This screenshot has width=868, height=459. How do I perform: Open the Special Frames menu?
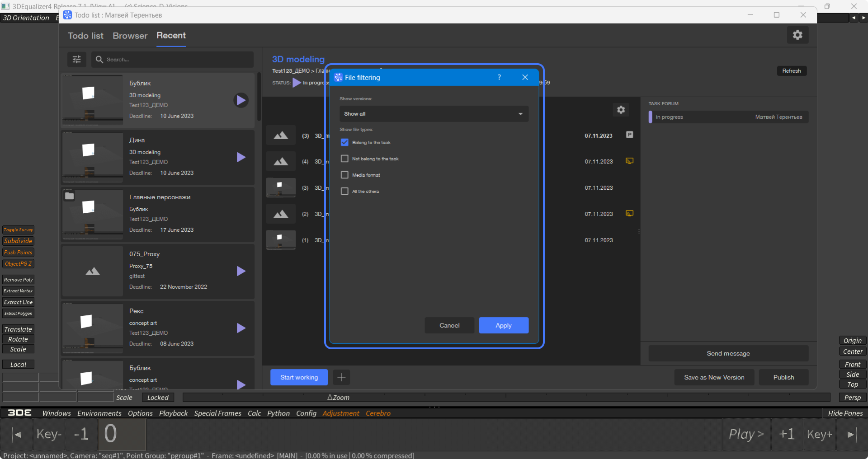[217, 413]
